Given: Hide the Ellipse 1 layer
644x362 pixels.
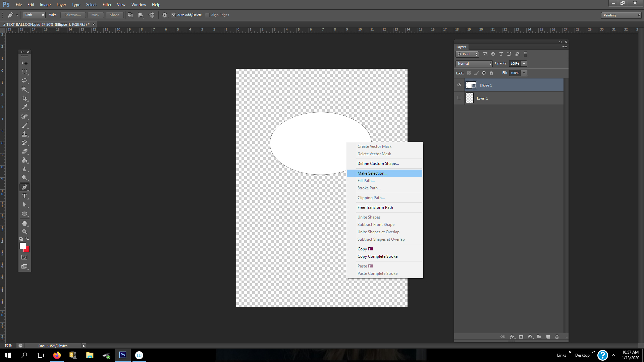Looking at the screenshot, I should (x=459, y=85).
